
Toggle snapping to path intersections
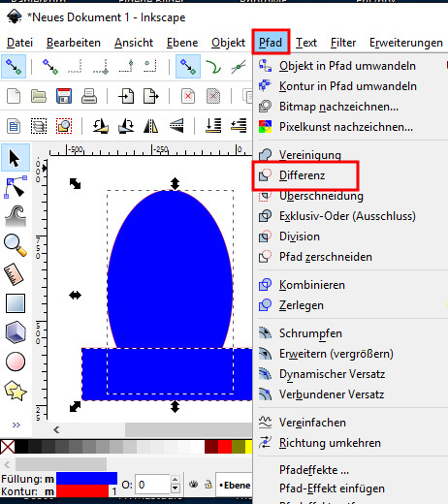point(239,66)
